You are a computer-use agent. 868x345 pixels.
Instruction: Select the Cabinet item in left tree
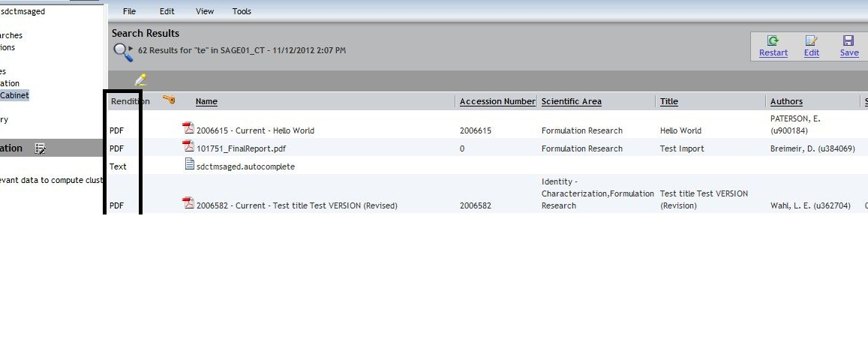(14, 95)
